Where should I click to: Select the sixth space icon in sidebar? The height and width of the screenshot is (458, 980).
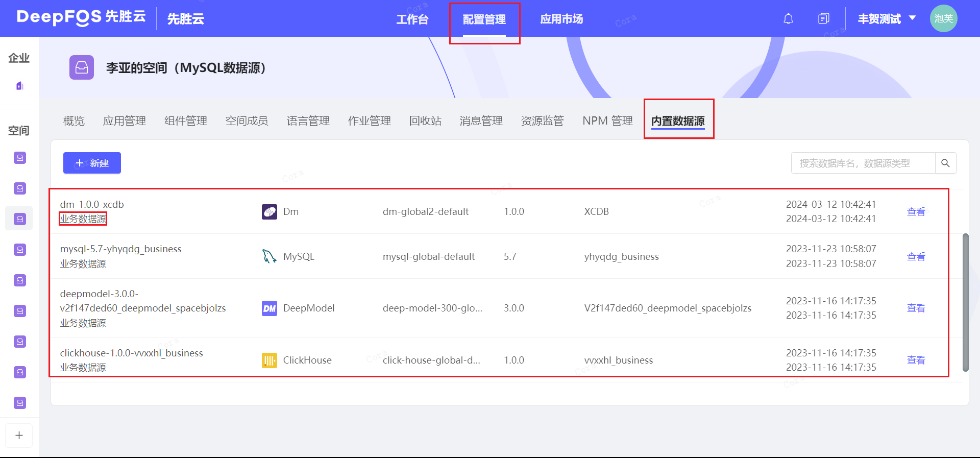[x=19, y=311]
